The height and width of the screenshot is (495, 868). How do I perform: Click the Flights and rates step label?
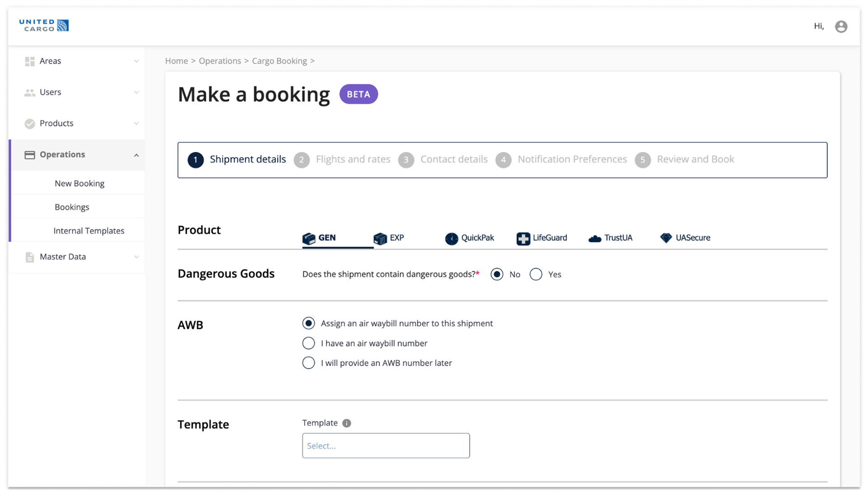pyautogui.click(x=353, y=160)
